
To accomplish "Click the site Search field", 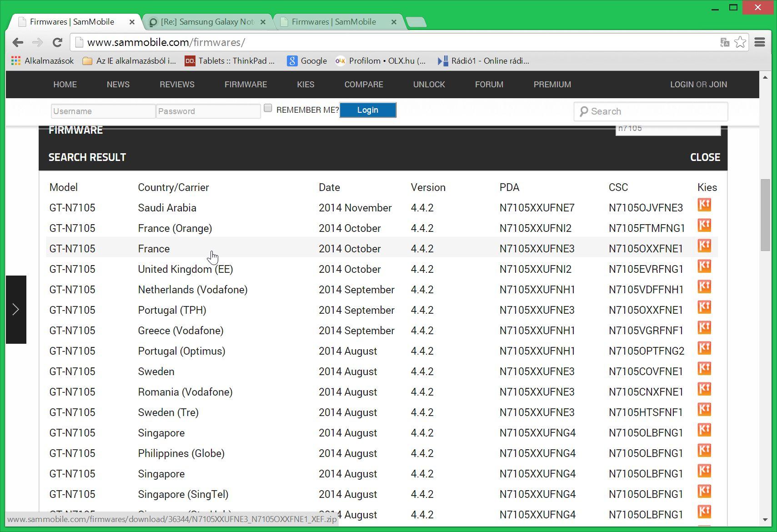I will (651, 111).
